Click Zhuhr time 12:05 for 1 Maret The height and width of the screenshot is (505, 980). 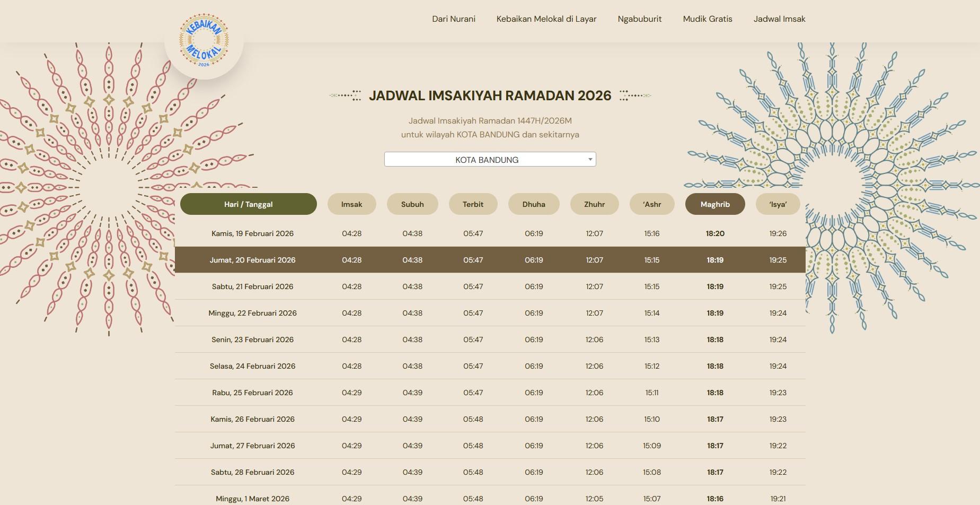click(x=595, y=499)
